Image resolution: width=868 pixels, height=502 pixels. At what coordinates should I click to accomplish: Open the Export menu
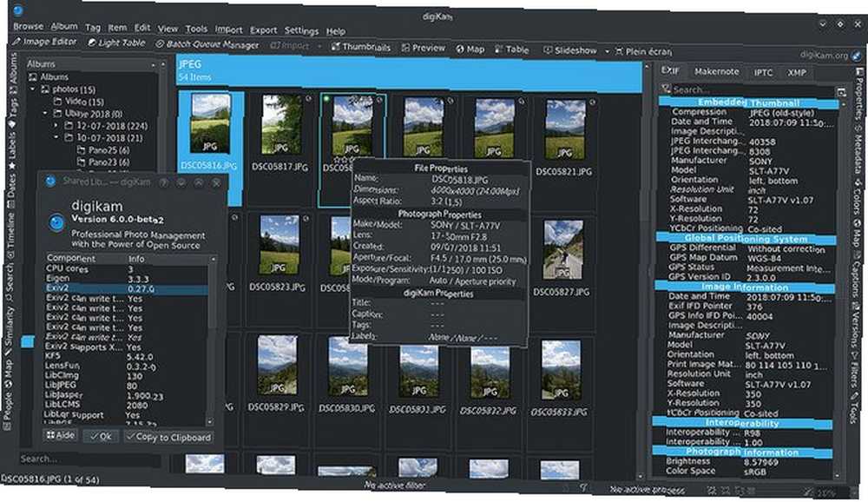pyautogui.click(x=263, y=30)
